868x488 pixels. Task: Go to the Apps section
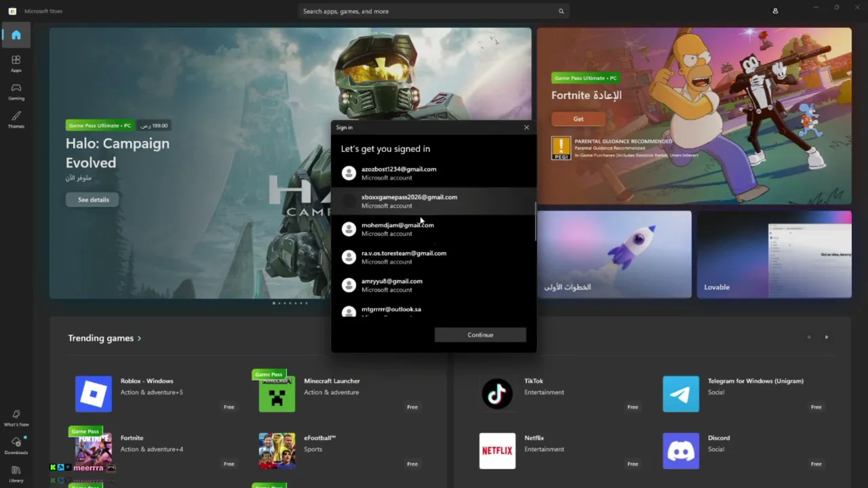pos(16,63)
